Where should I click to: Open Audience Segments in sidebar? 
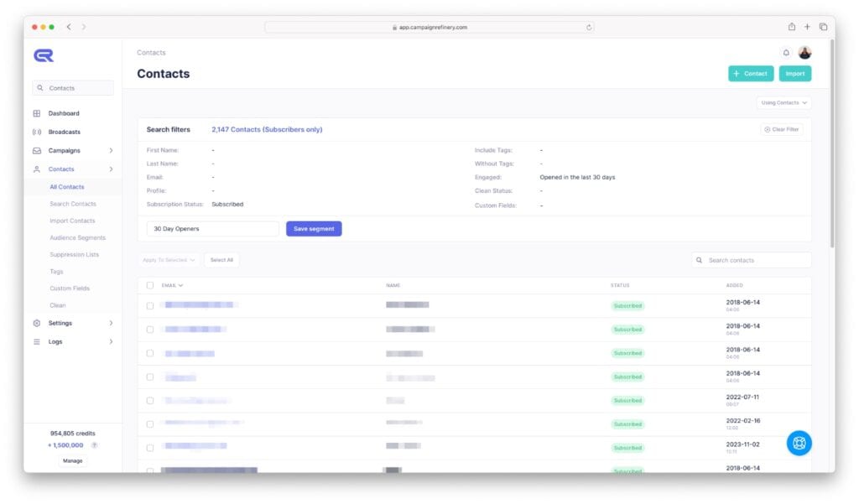tap(78, 238)
